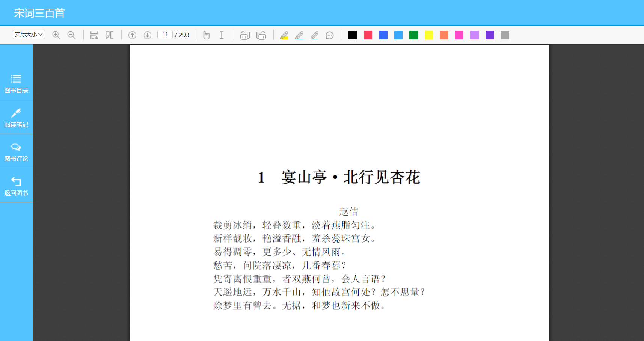Pick the dark purple color swatch

(x=490, y=35)
